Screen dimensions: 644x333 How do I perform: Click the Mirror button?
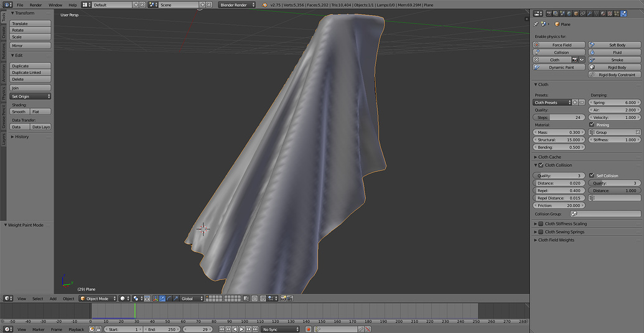(x=31, y=45)
